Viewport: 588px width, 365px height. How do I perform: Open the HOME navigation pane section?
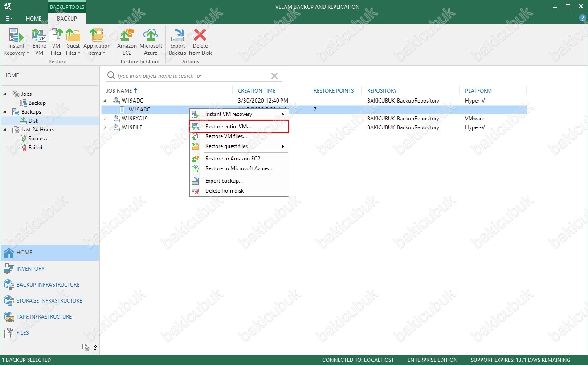click(49, 253)
